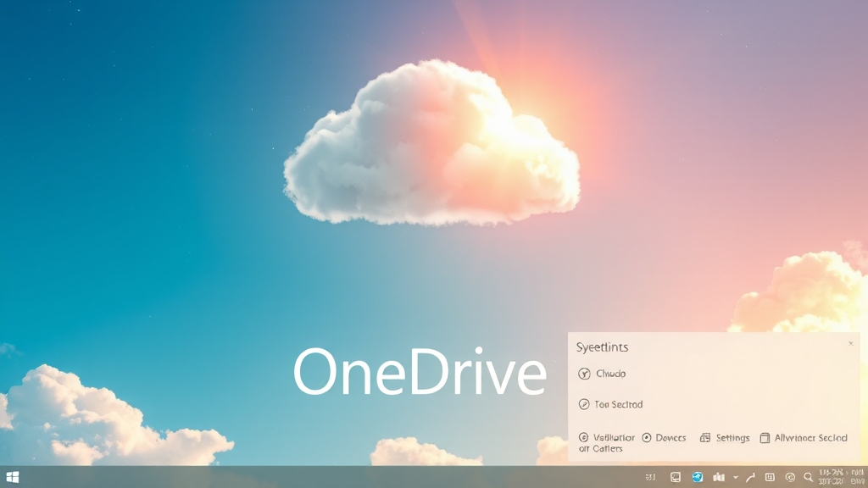Click the circle icon beside Chudo
Screen dimensions: 868x488
[584, 374]
